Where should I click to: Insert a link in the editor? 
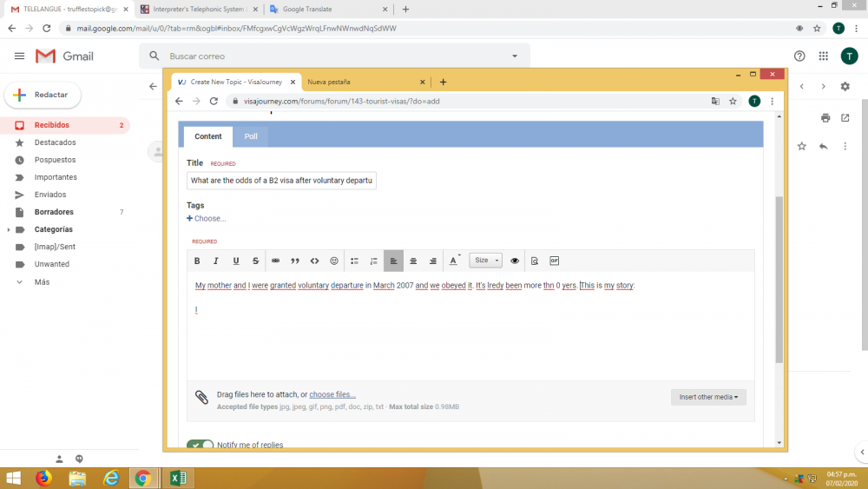click(x=275, y=261)
